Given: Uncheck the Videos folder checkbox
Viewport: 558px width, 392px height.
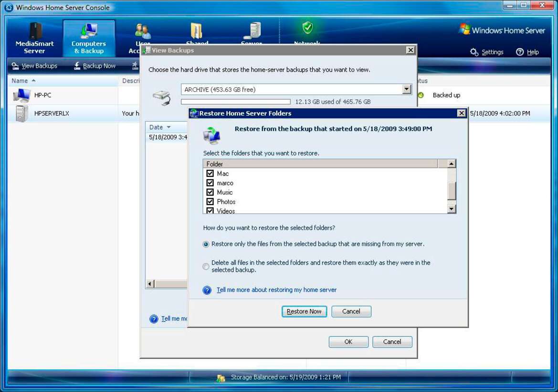Looking at the screenshot, I should point(210,210).
